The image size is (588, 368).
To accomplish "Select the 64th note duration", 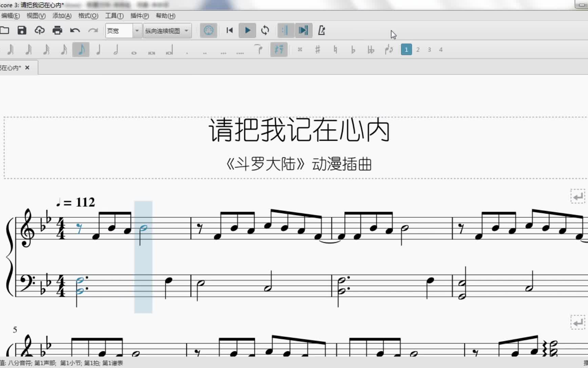I will [x=29, y=50].
